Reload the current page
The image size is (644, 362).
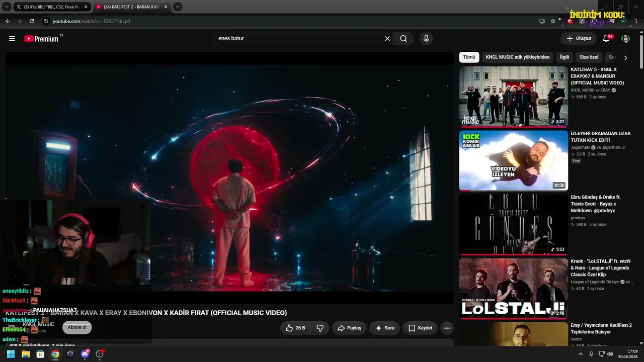(32, 21)
